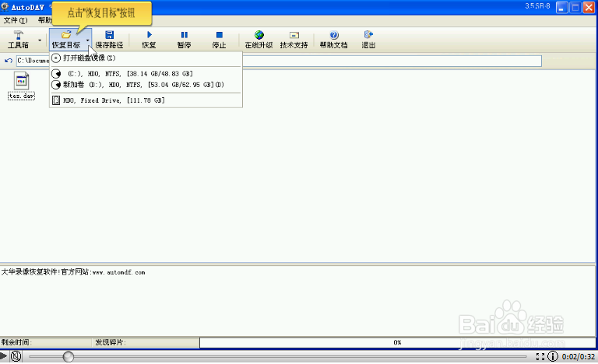Select 新加卷 (D:) HD0 NTFS volume
The width and height of the screenshot is (598, 364).
[146, 85]
